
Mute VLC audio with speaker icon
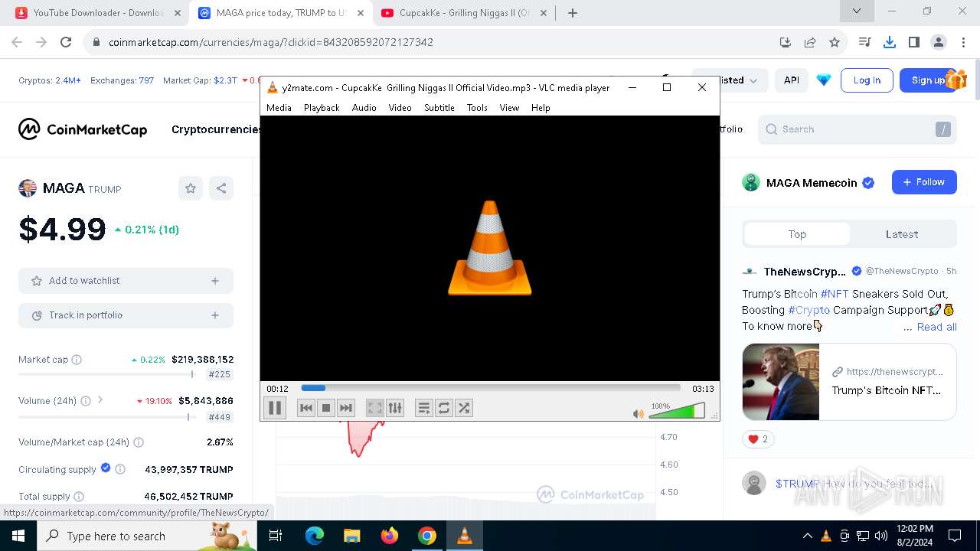638,413
